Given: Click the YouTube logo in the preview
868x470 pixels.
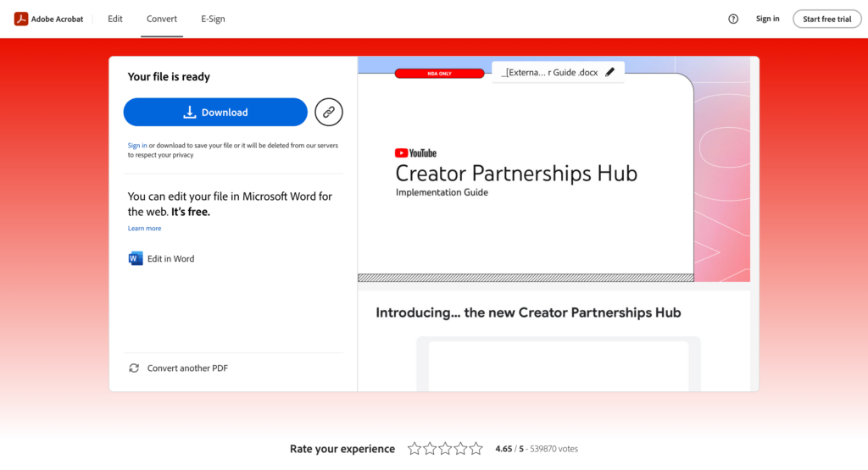Looking at the screenshot, I should point(415,153).
